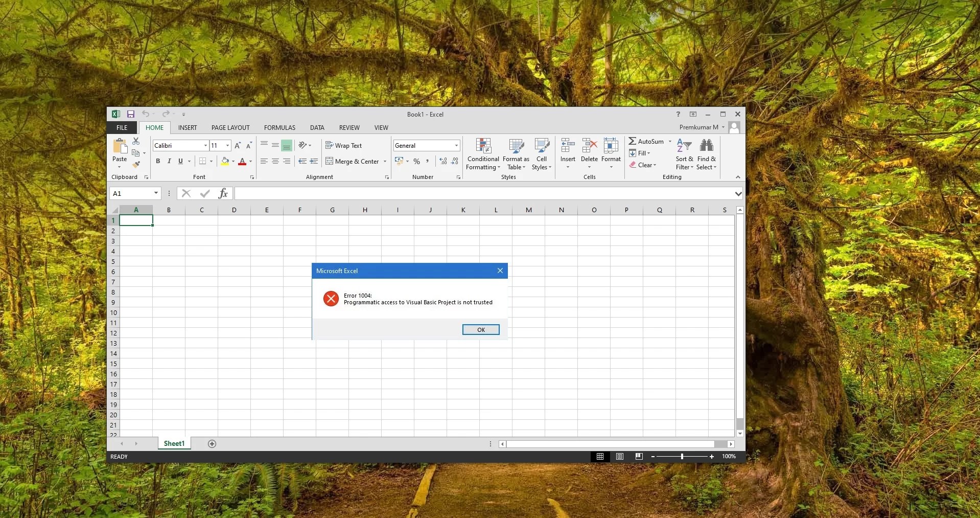Paste from clipboard using Paste icon
Screen dimensions: 980x518
tap(120, 147)
